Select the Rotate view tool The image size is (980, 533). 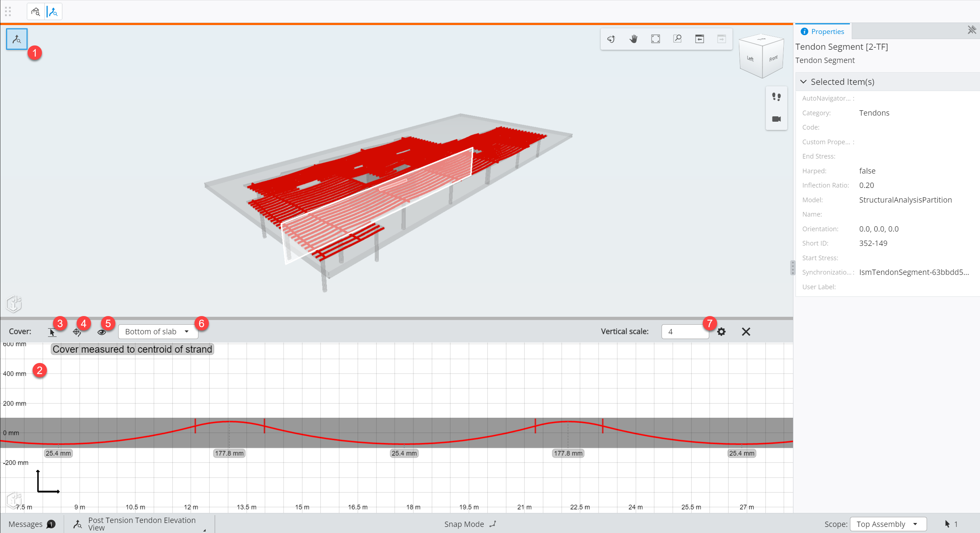click(x=611, y=39)
